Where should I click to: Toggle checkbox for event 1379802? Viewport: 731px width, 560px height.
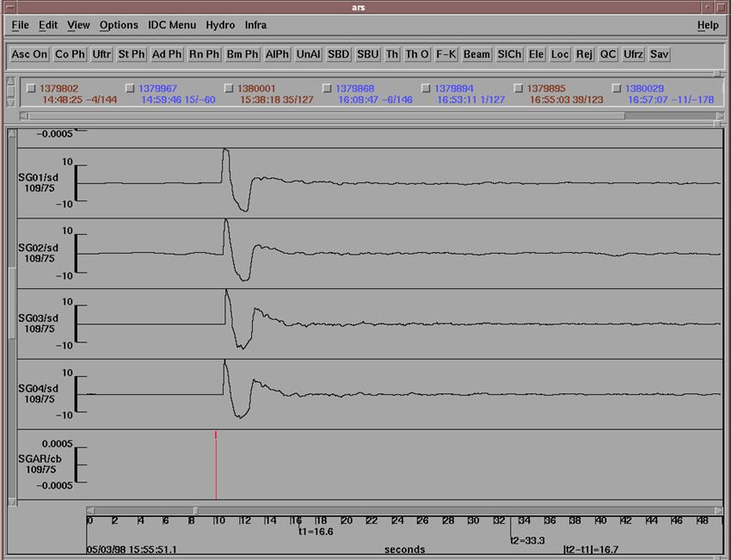pos(32,88)
